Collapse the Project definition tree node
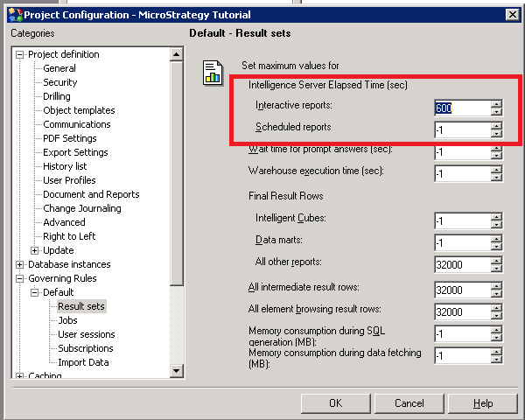This screenshot has width=525, height=420. 20,54
